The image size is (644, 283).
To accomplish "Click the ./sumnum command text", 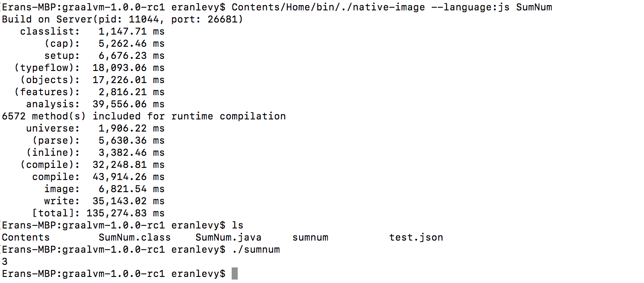I will (x=255, y=249).
